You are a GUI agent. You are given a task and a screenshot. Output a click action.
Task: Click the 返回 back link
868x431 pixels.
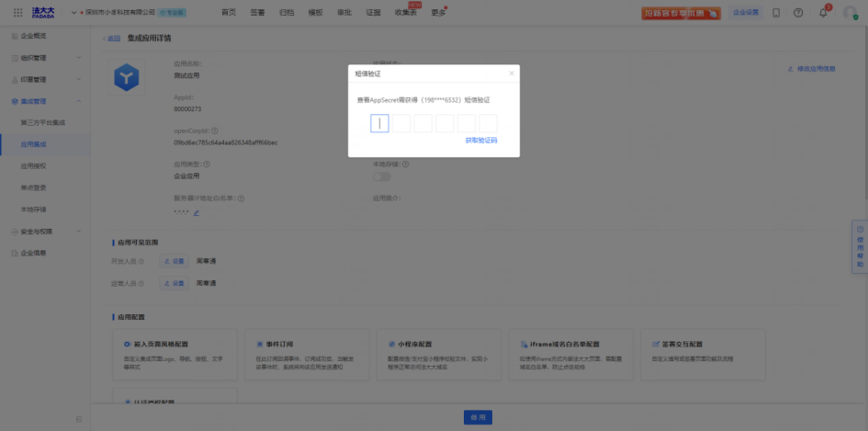click(111, 39)
